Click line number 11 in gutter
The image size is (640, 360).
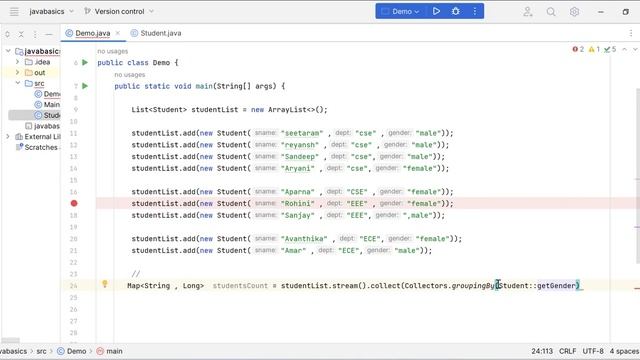73,133
